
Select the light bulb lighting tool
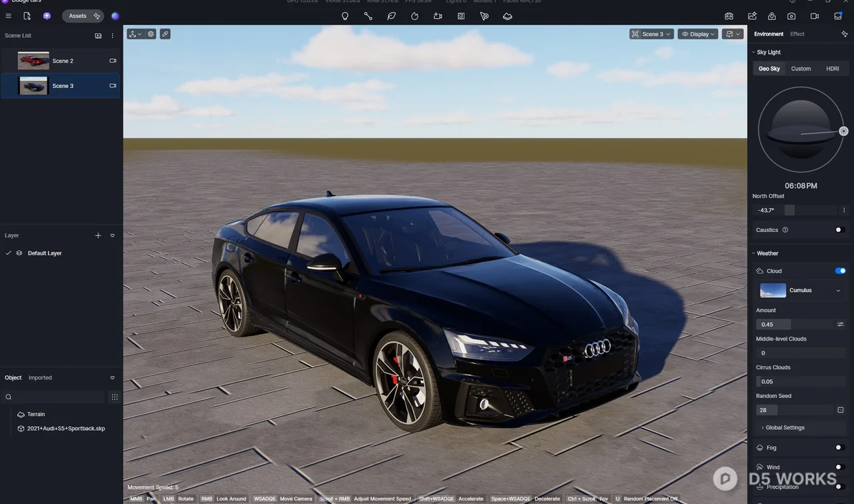[x=345, y=16]
